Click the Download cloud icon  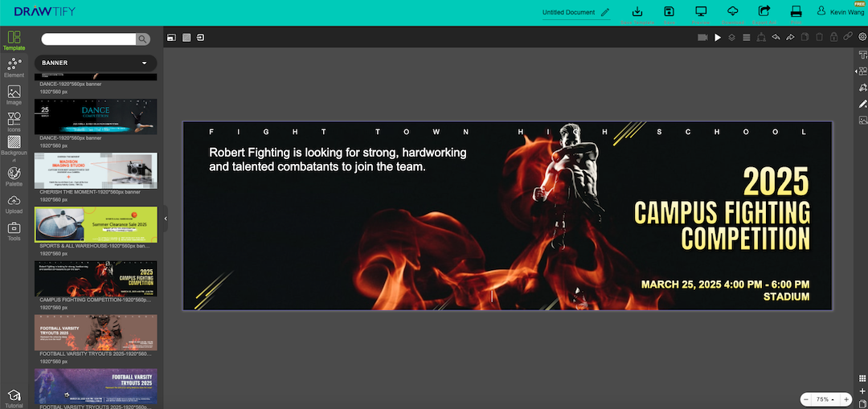[732, 12]
